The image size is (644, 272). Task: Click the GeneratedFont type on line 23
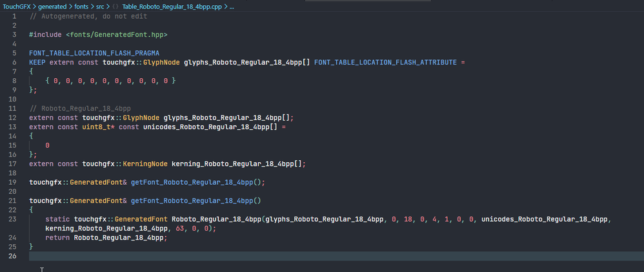(x=141, y=219)
